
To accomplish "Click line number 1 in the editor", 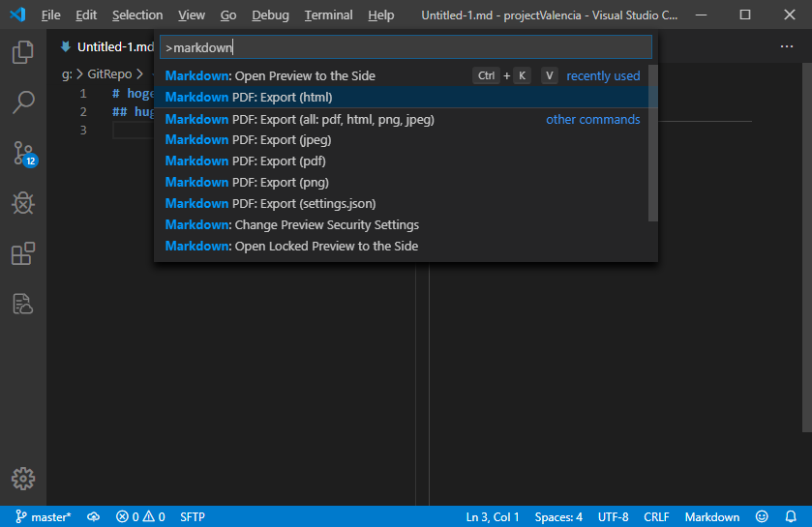I will coord(83,94).
